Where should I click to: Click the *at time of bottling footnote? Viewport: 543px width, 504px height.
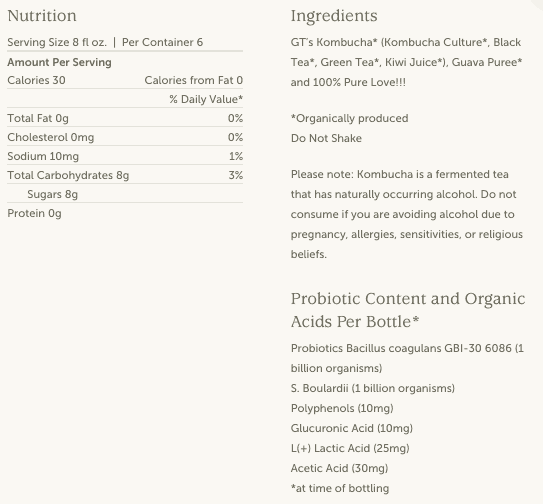point(340,488)
